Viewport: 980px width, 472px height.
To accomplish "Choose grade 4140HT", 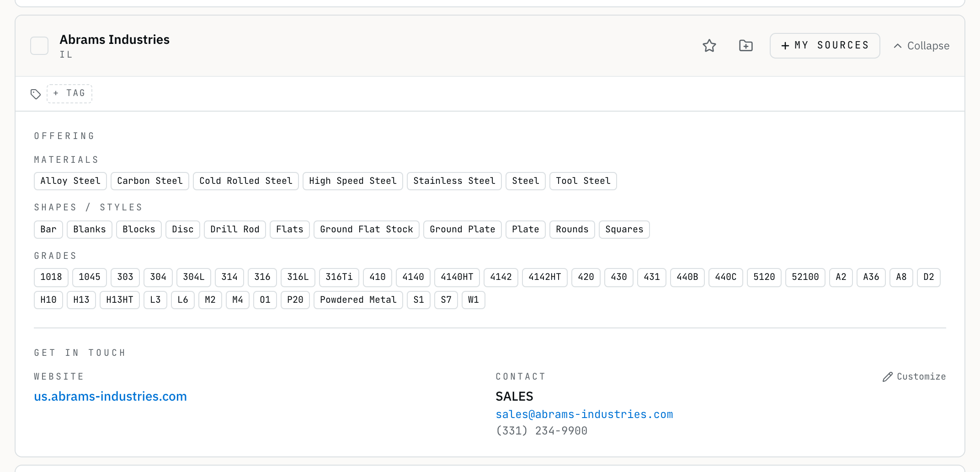I will (457, 277).
